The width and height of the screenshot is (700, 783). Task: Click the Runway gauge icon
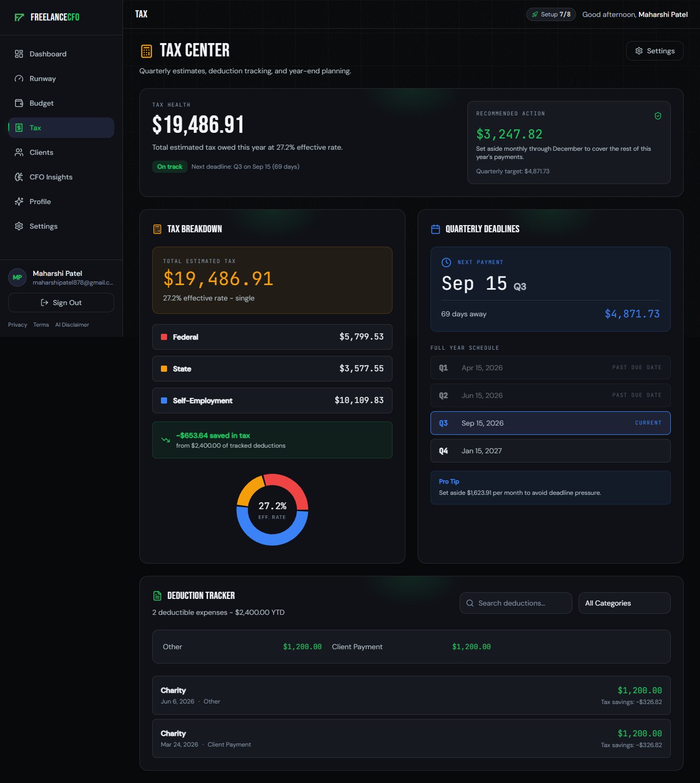[19, 78]
